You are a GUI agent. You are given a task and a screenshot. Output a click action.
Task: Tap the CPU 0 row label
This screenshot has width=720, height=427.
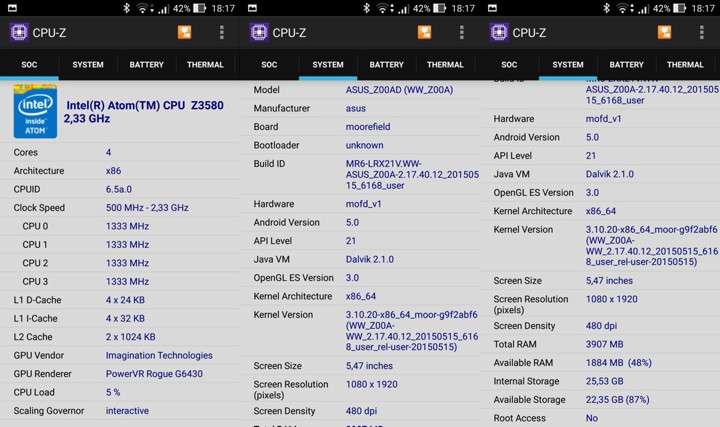[x=35, y=226]
